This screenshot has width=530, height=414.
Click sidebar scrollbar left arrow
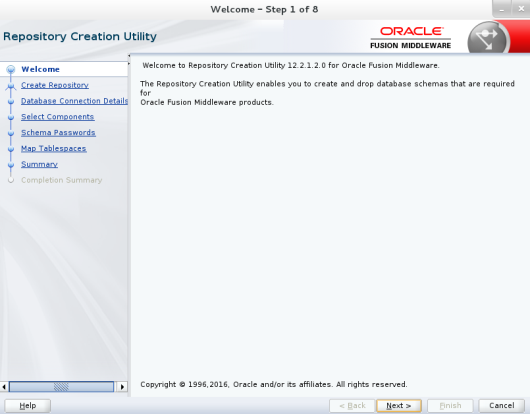[4, 387]
